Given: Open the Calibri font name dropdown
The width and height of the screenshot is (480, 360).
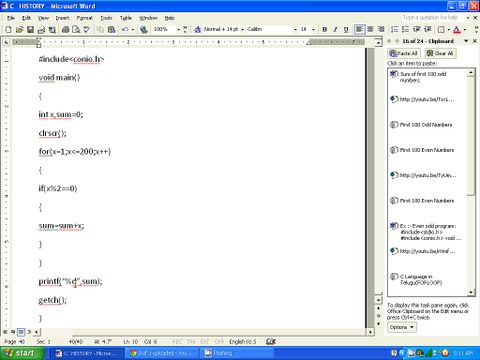Looking at the screenshot, I should coord(295,30).
